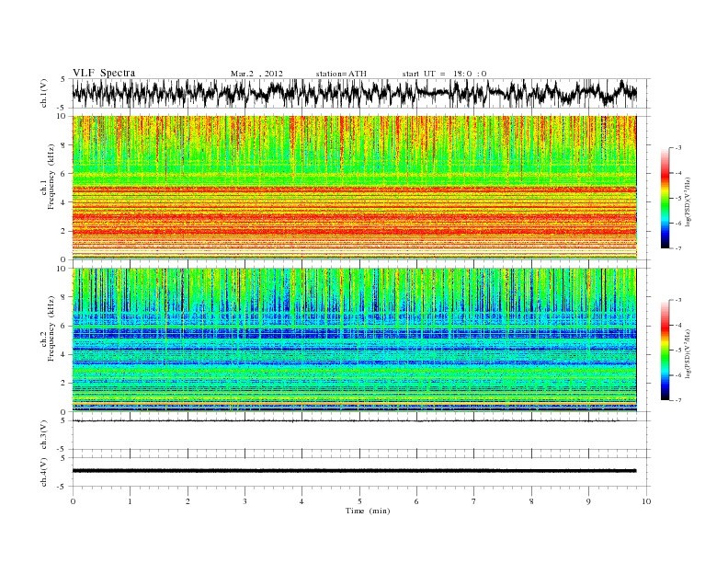Click the "ch.4(V)" axis label
Screen dimensions: 728x563
point(44,473)
